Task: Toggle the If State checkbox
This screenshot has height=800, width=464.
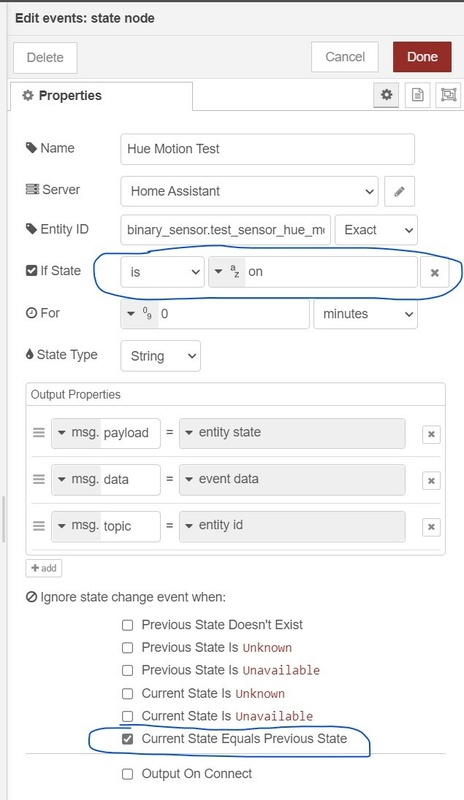Action: pos(31,270)
